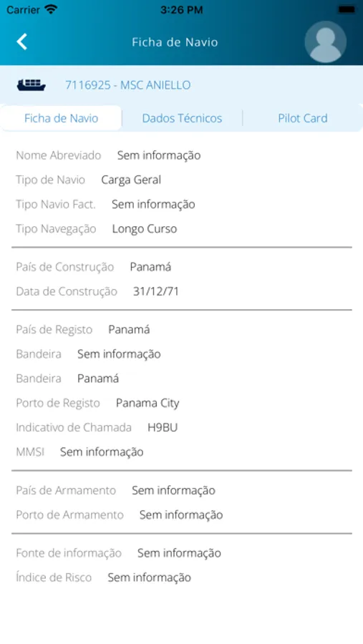Tap the battery indicator icon
The height and width of the screenshot is (644, 363).
point(347,9)
